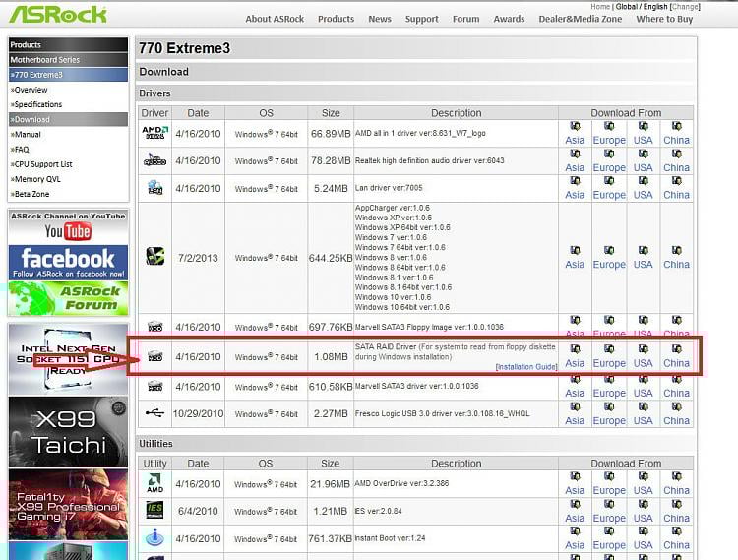This screenshot has width=738, height=560.
Task: Open the ASRock YouTube channel banner
Action: 68,226
